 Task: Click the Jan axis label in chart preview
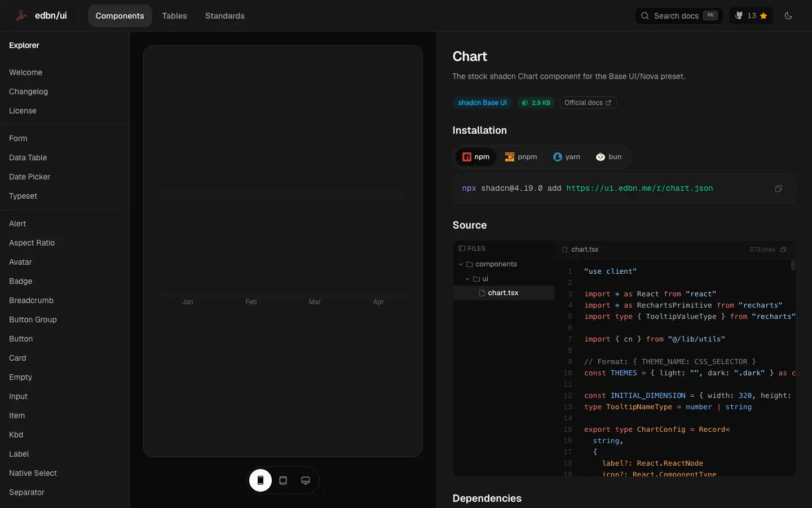coord(188,302)
